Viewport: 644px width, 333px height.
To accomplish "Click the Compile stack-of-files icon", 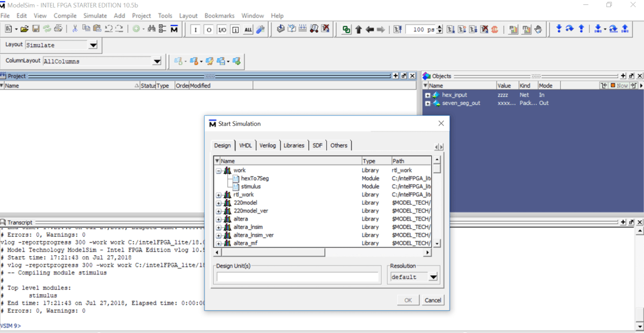I will click(x=281, y=29).
